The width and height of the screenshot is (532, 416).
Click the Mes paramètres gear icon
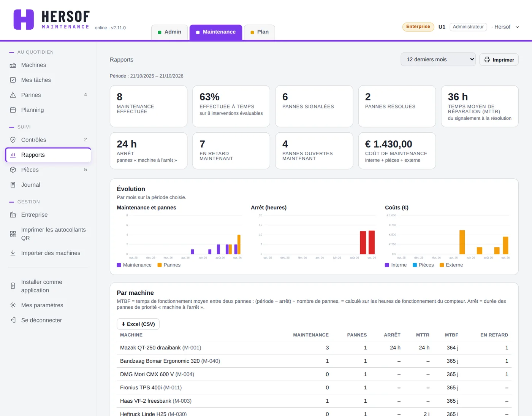tap(13, 305)
